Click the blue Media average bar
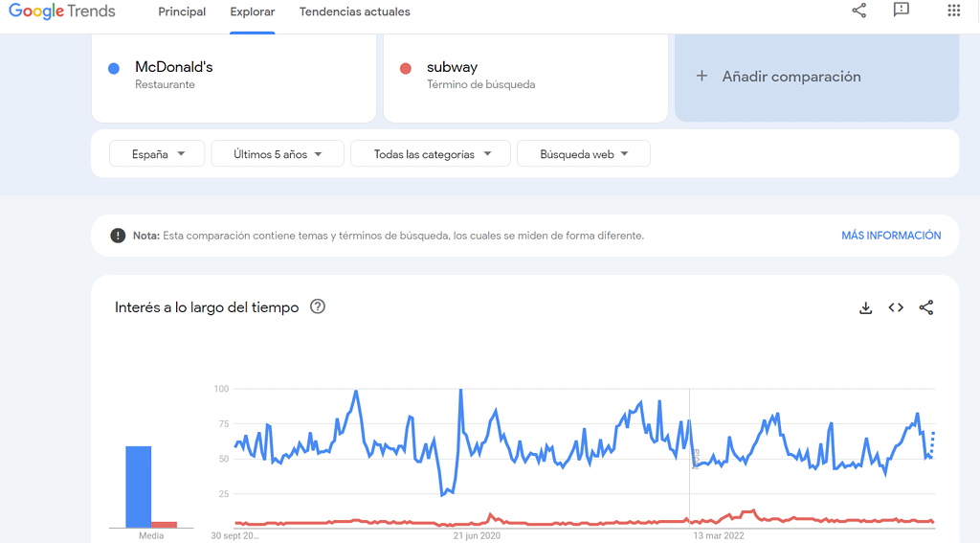Image resolution: width=980 pixels, height=543 pixels. (138, 486)
